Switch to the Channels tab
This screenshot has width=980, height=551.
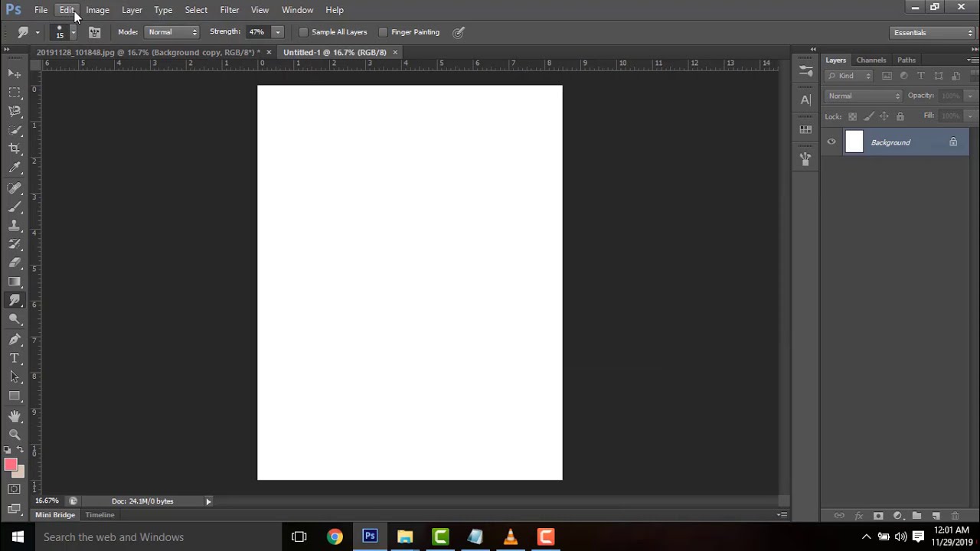[x=871, y=60]
